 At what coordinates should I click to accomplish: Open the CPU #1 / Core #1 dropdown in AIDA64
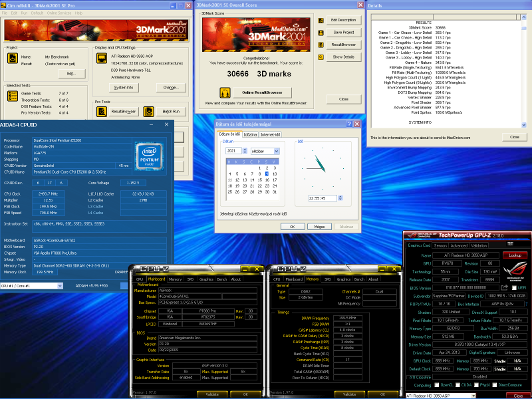pyautogui.click(x=60, y=286)
